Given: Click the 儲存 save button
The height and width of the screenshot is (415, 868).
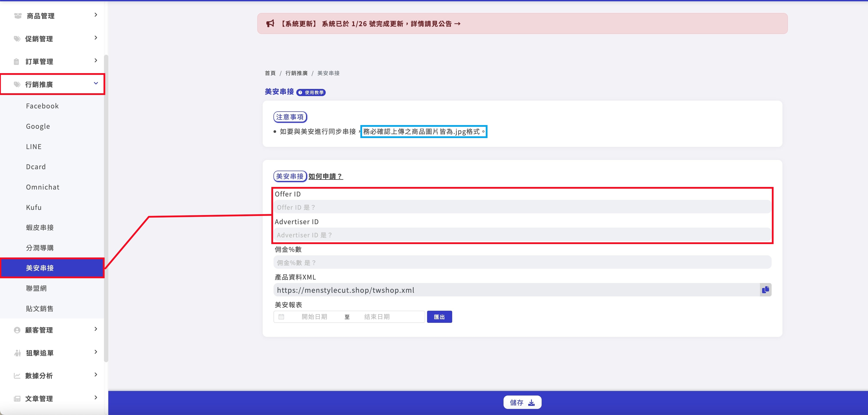Looking at the screenshot, I should tap(522, 402).
